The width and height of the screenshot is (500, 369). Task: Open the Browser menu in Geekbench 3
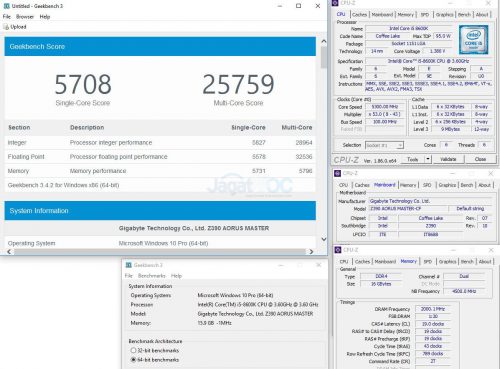25,17
